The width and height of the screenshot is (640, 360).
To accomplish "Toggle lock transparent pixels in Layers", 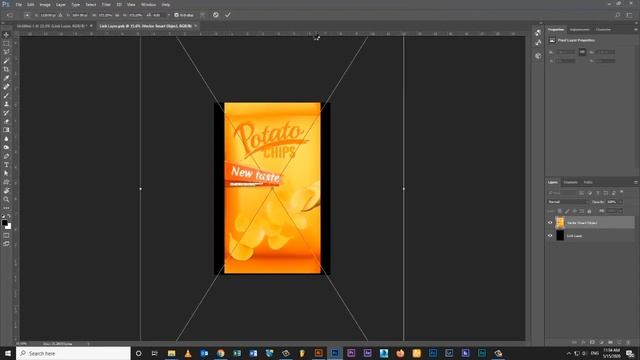I will tap(560, 211).
